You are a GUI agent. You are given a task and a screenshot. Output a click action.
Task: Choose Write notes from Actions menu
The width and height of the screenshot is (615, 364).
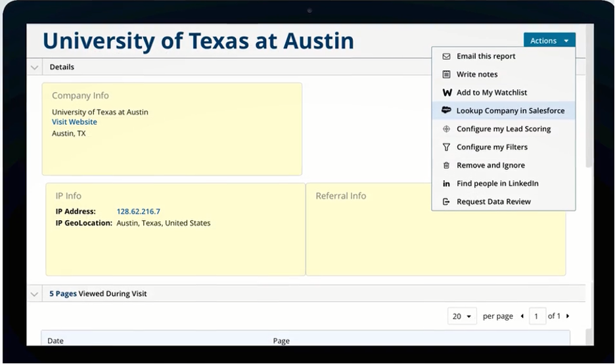(x=503, y=74)
